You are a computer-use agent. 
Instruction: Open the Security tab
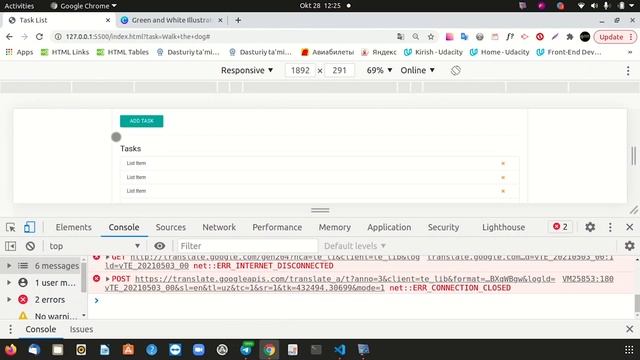click(x=443, y=227)
